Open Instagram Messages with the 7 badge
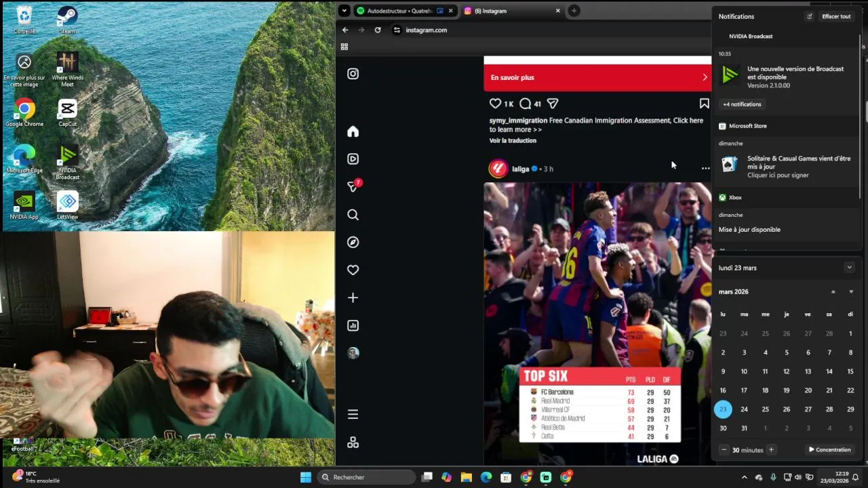Image resolution: width=868 pixels, height=488 pixels. [353, 186]
